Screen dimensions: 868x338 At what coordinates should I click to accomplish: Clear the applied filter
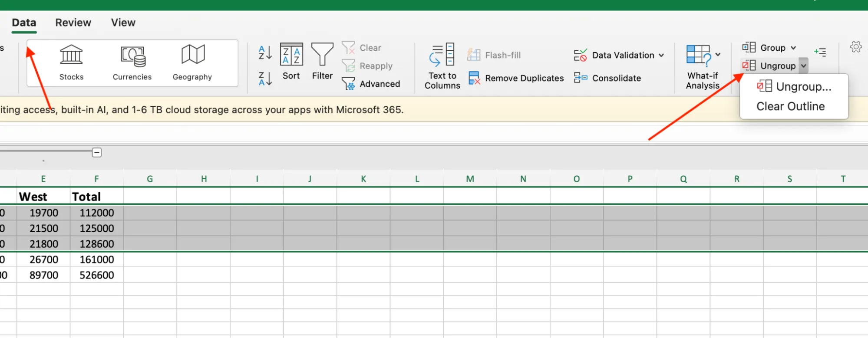click(x=361, y=48)
